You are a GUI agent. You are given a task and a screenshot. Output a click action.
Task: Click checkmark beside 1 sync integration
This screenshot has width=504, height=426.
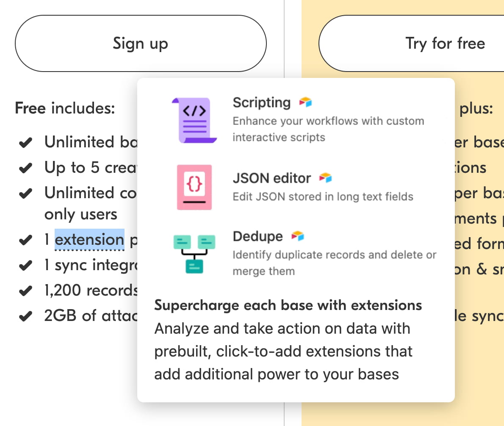coord(26,266)
